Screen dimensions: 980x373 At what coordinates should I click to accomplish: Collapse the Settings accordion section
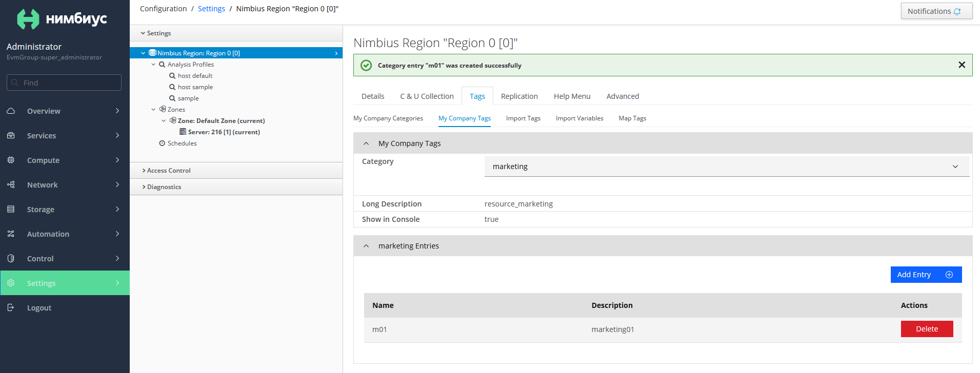[236, 33]
